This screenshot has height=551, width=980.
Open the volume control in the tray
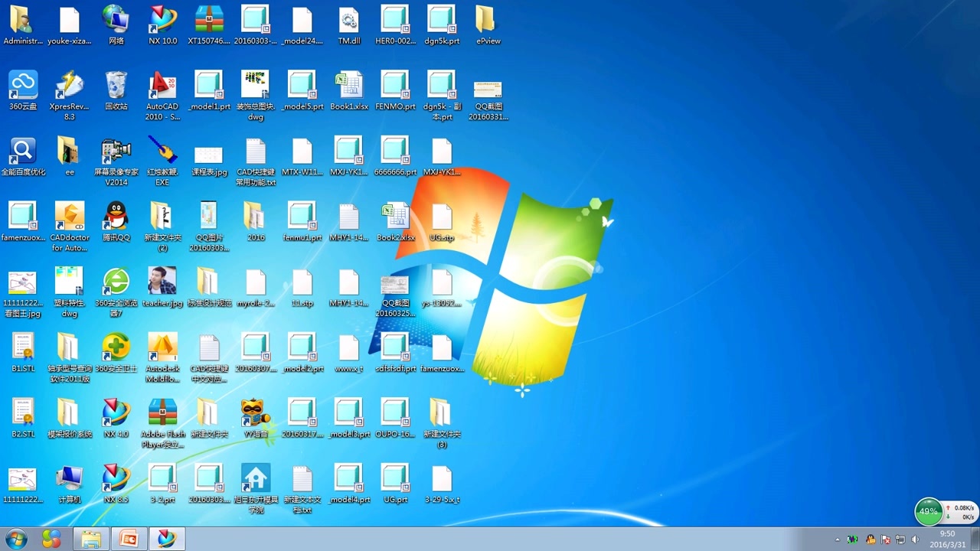tap(915, 540)
